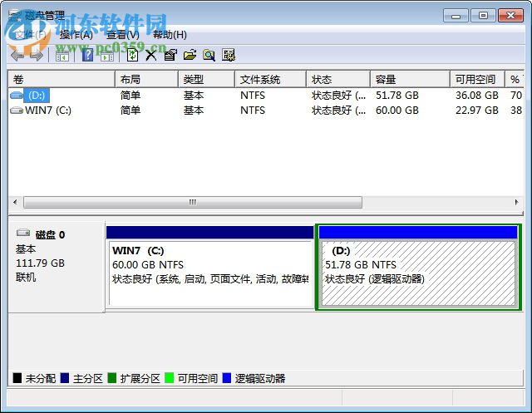Viewport: 532px width, 413px height.
Task: Select the (D:) volume row
Action: click(x=266, y=96)
